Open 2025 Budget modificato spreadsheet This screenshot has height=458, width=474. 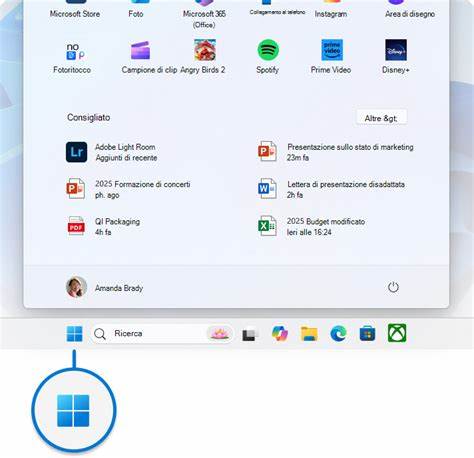312,226
